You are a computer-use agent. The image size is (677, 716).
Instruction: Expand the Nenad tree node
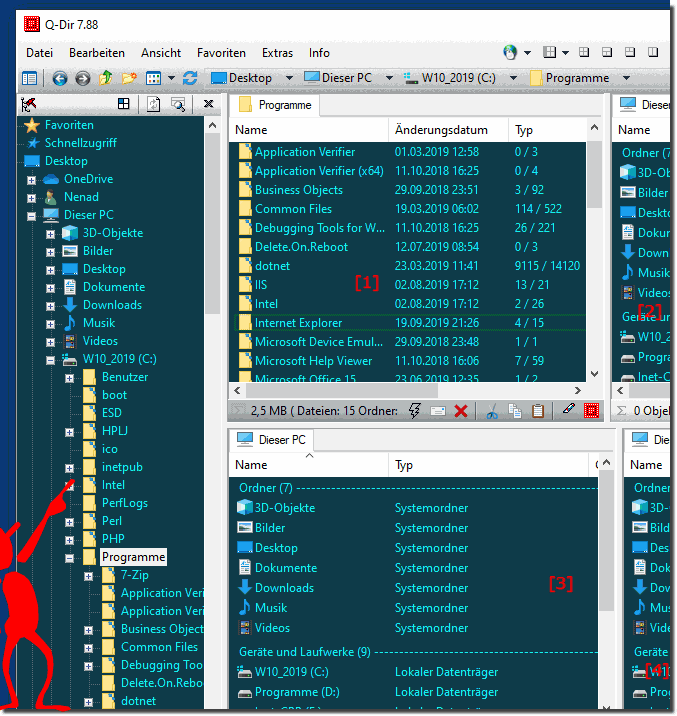[x=31, y=198]
